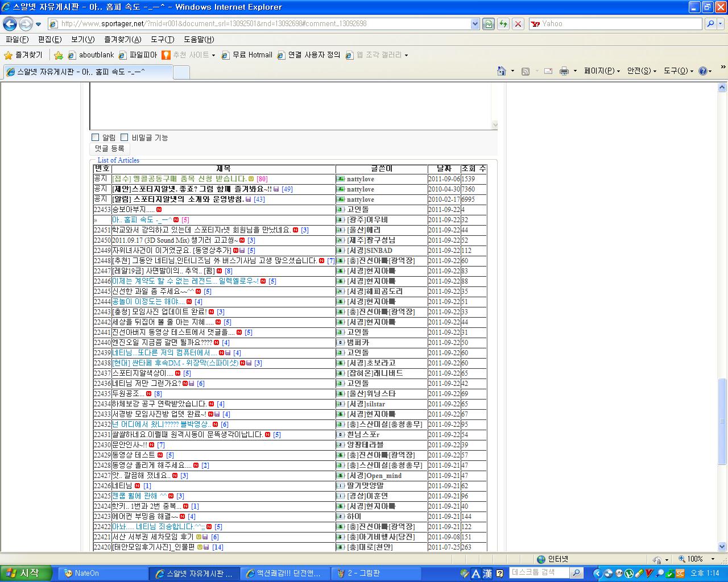The image size is (728, 582).
Task: Check the 비밀글 기능 checkbox
Action: tap(125, 138)
